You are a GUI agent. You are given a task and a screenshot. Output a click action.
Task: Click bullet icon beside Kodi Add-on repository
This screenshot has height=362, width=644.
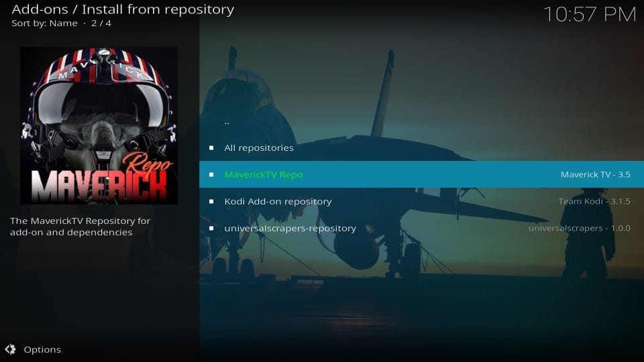coord(211,202)
